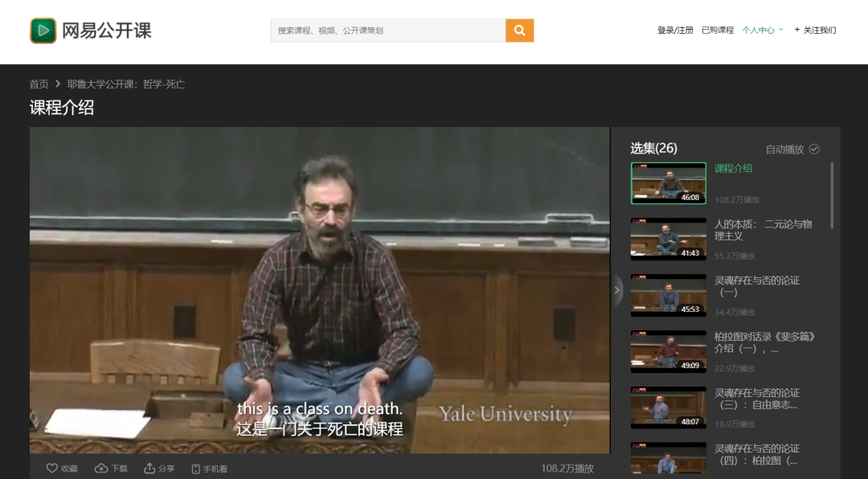
Task: Click the breadcrumb chevron after 首页
Action: [x=58, y=84]
